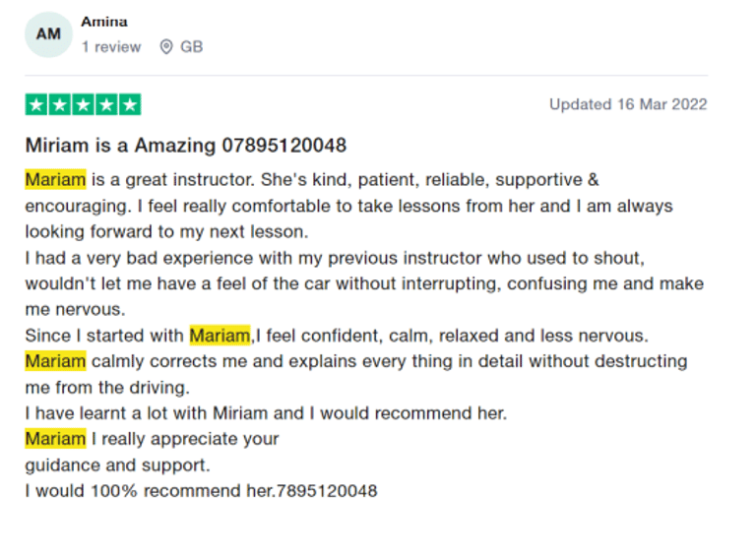Click the location pin icon
Viewport: 756px width, 558px height.
tap(166, 46)
